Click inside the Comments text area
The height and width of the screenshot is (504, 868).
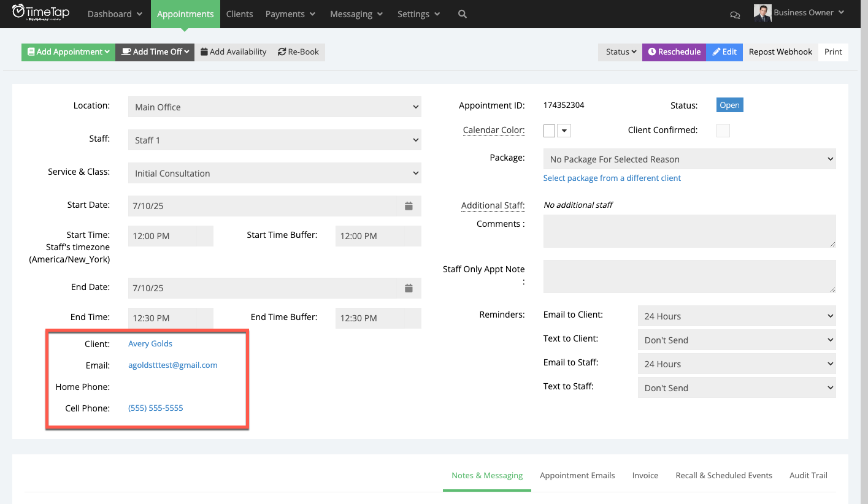689,231
